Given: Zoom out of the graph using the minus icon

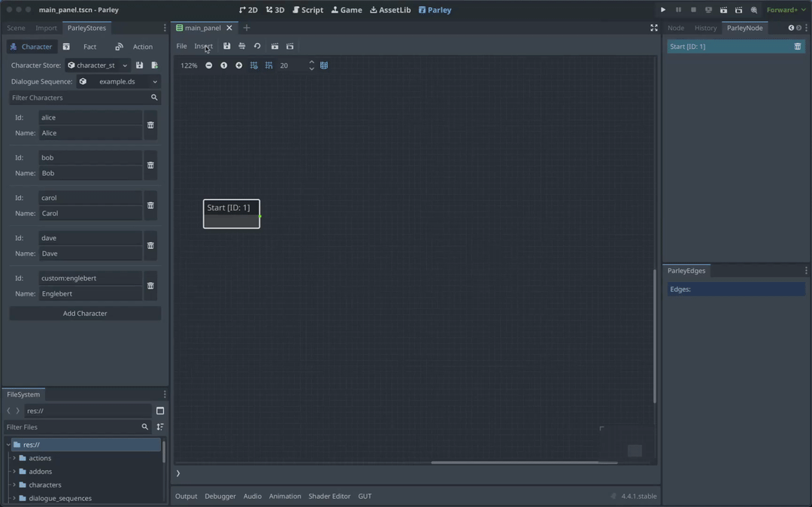Looking at the screenshot, I should (x=208, y=65).
